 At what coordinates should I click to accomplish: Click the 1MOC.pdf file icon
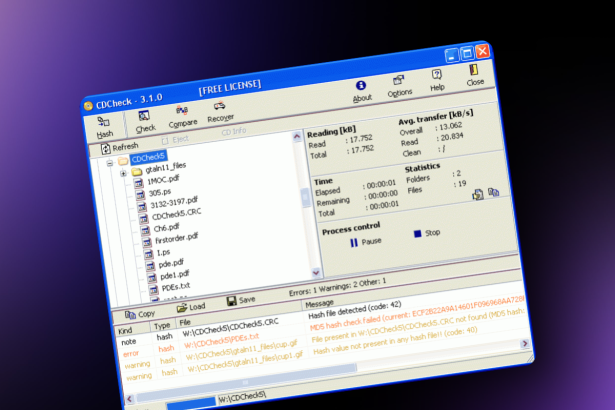(138, 183)
